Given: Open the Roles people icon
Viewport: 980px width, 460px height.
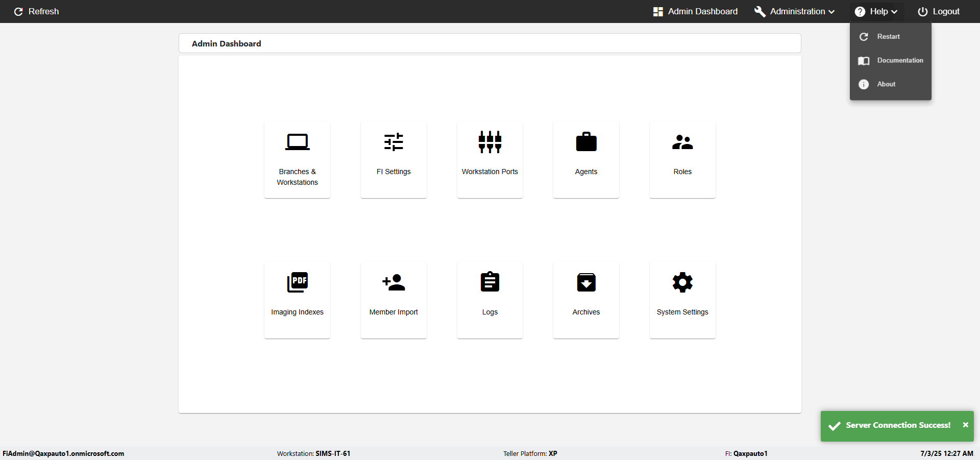Looking at the screenshot, I should (682, 142).
